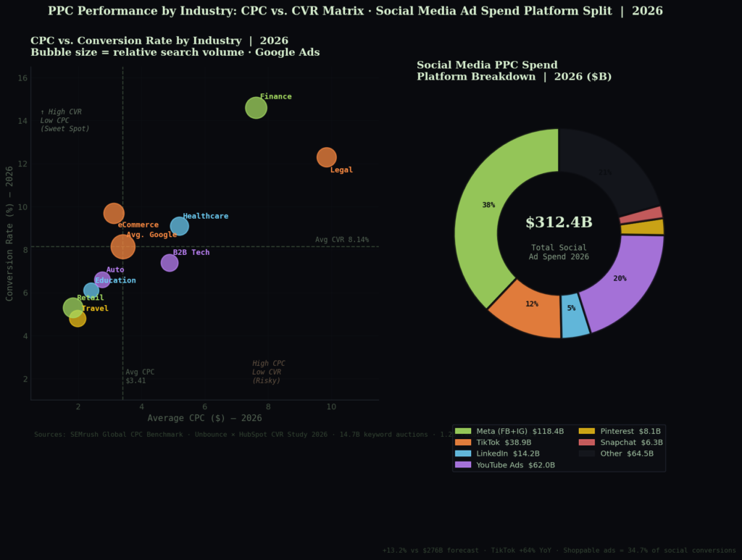742x560 pixels.
Task: Click the 'High CVR Low CPC (Sweet Spot)' note
Action: [64, 120]
